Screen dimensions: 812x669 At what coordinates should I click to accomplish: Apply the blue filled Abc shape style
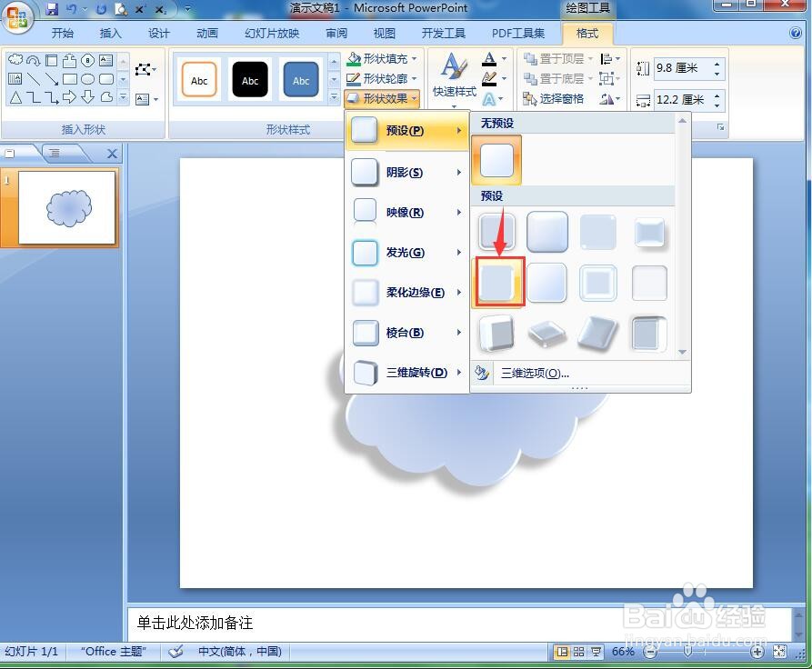click(301, 79)
